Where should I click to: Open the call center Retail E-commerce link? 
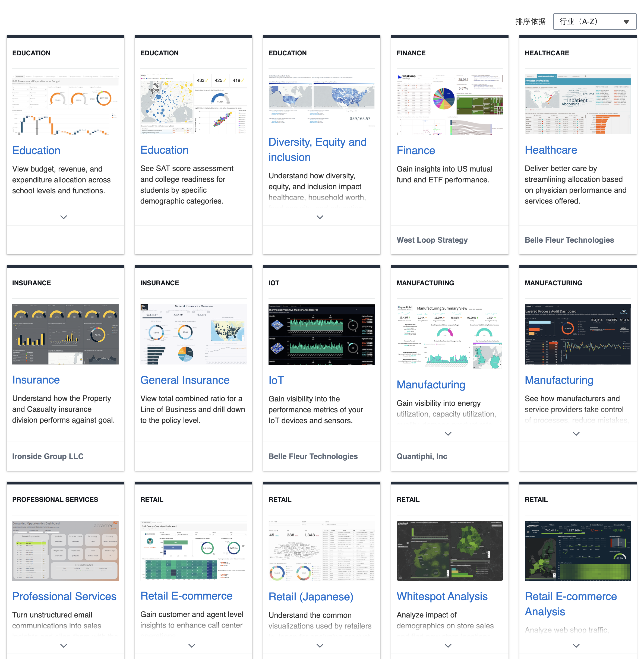(186, 596)
